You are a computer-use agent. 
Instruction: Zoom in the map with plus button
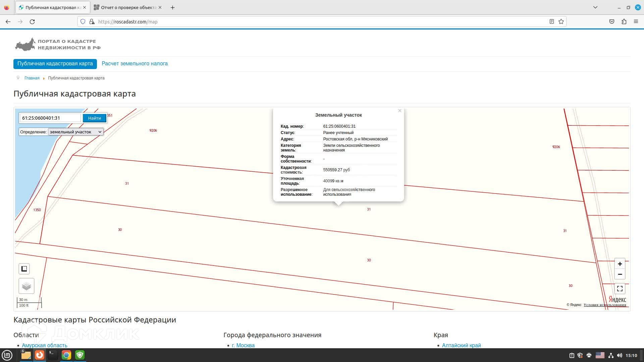click(x=620, y=264)
